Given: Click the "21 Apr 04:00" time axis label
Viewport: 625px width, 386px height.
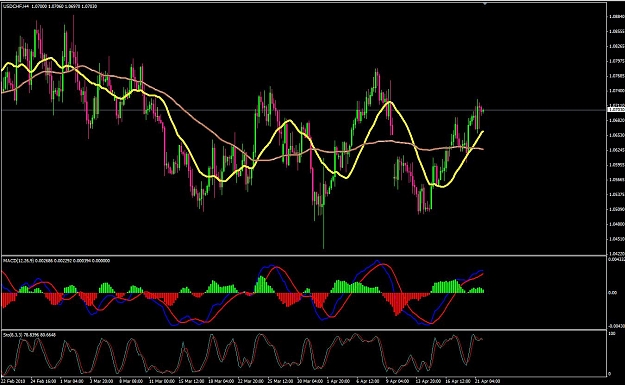Looking at the screenshot, I should tap(487, 381).
